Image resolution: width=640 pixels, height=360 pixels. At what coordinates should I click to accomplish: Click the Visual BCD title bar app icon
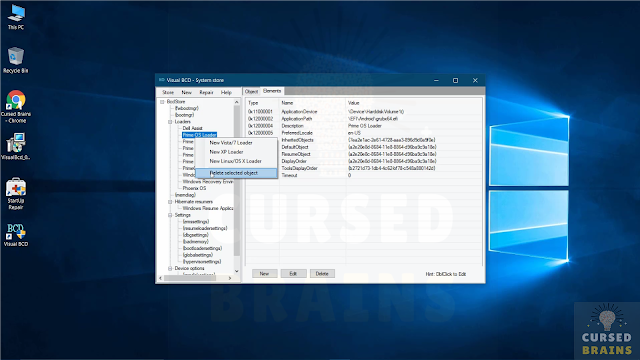(x=162, y=80)
